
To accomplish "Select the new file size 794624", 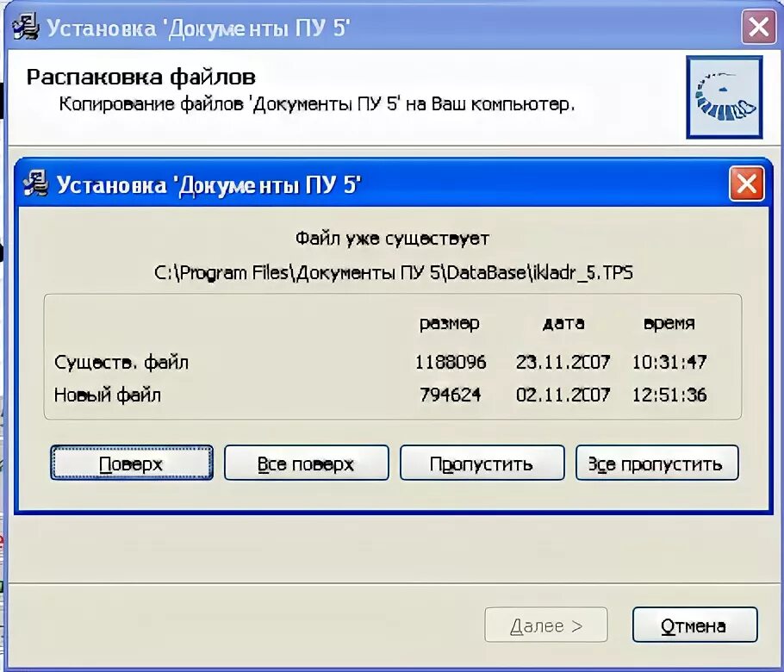I will (451, 395).
